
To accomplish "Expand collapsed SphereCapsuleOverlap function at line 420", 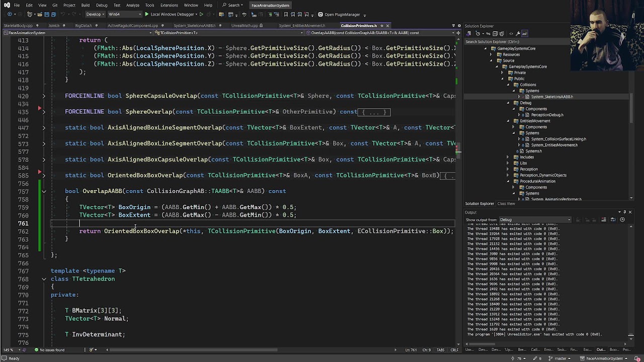I will 44,96.
